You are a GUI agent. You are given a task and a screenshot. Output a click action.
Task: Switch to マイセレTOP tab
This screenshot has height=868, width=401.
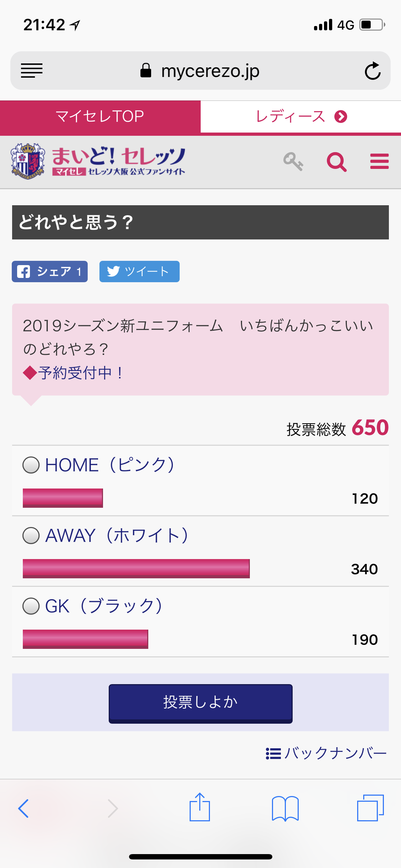click(100, 117)
